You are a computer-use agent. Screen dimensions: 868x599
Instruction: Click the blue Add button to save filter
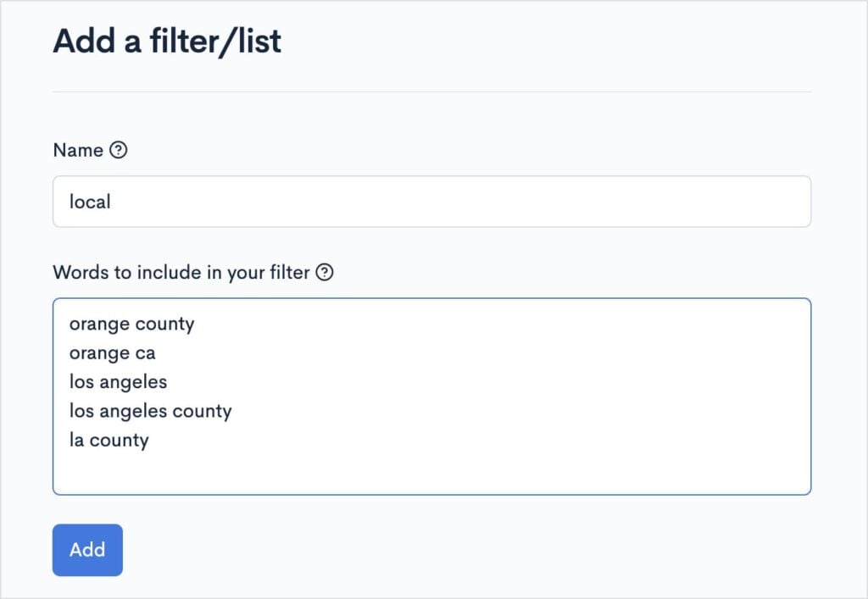(x=87, y=550)
